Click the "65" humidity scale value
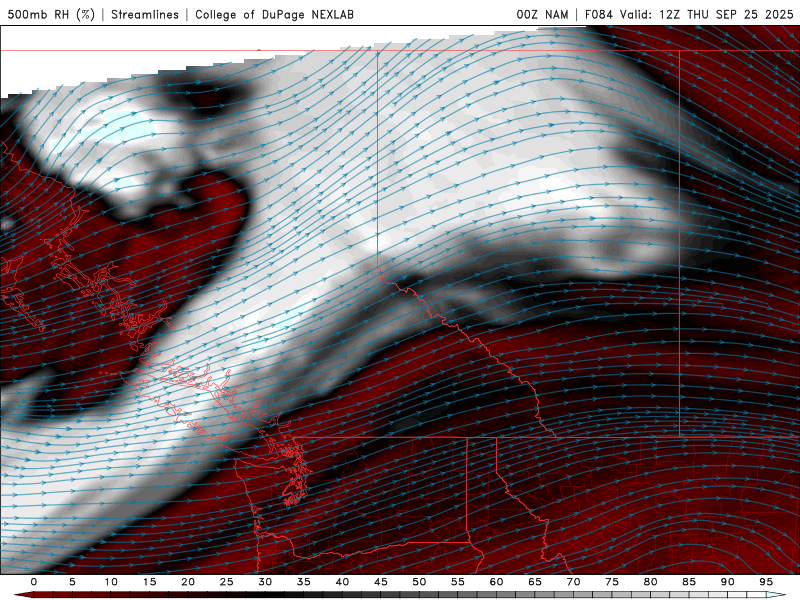Screen dimensions: 800x600 (535, 582)
